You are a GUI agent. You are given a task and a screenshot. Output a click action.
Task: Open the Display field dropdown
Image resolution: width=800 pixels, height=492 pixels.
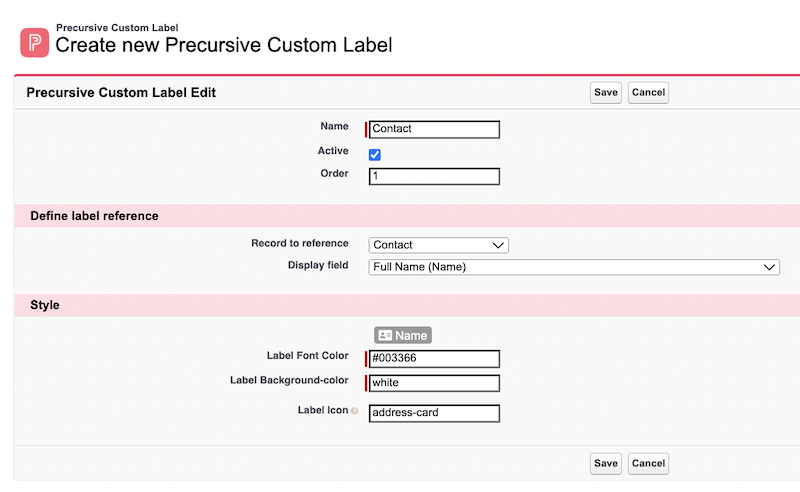(x=574, y=267)
